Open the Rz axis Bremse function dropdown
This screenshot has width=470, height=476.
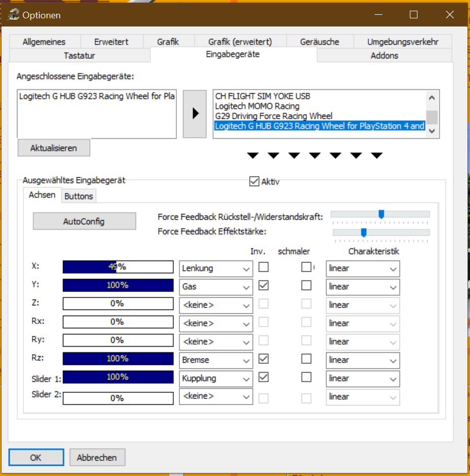[x=216, y=360]
